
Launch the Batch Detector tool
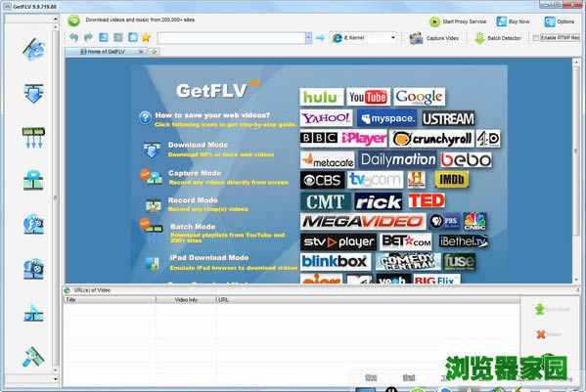(x=497, y=38)
